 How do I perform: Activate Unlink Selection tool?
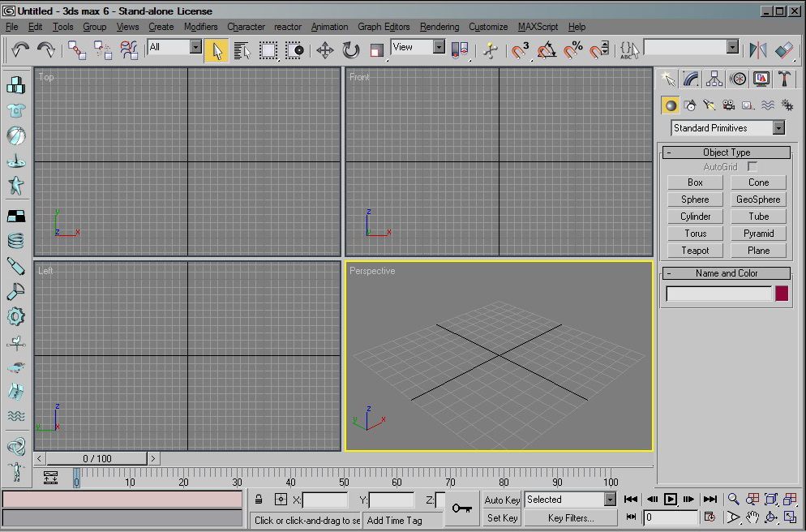103,50
